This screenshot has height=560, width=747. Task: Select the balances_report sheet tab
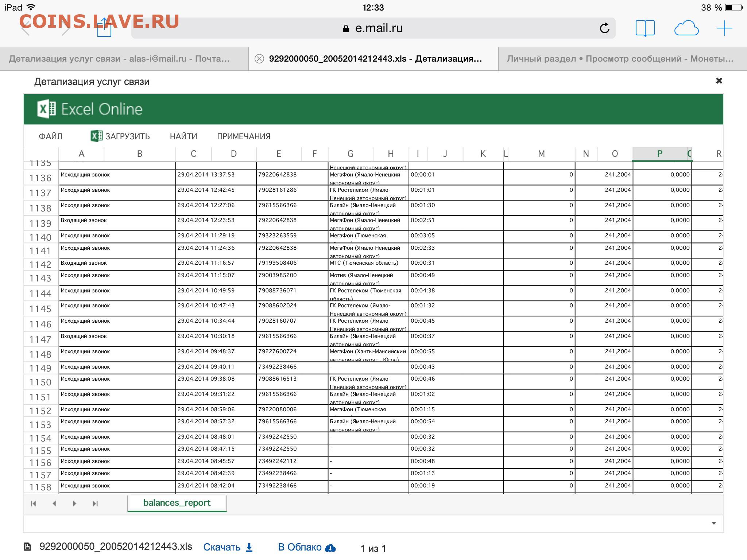177,503
